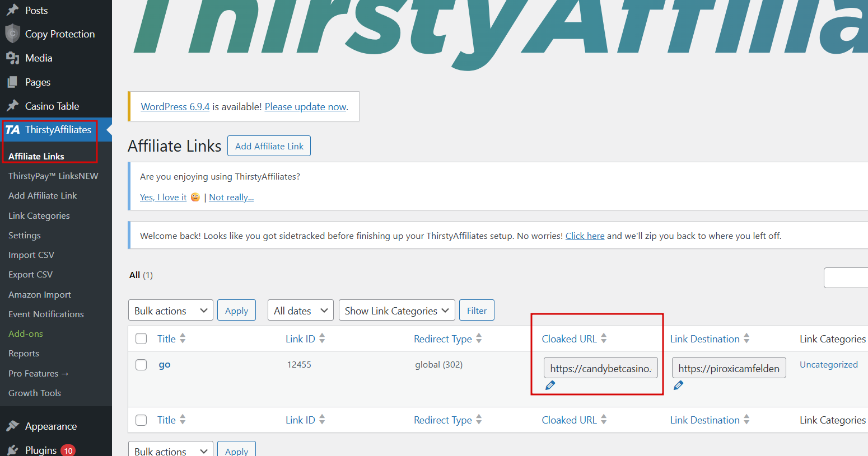Select the All (1) filter view
The height and width of the screenshot is (456, 868).
point(141,275)
